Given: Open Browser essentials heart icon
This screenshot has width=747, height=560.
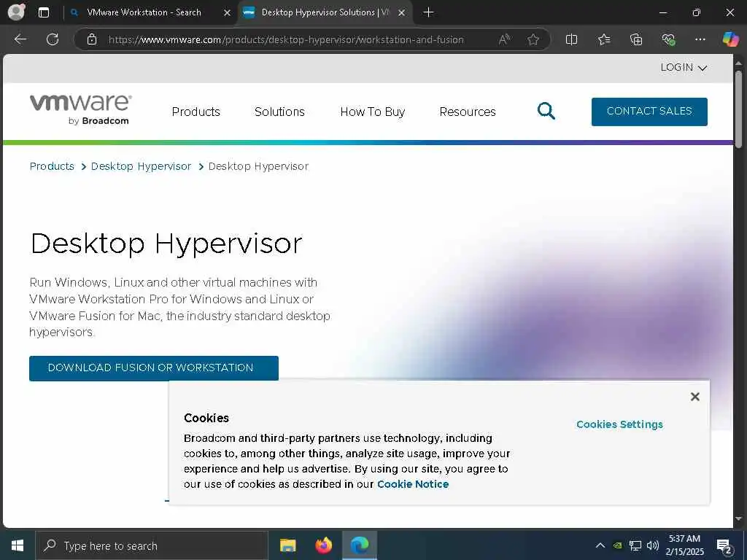Looking at the screenshot, I should tap(668, 39).
